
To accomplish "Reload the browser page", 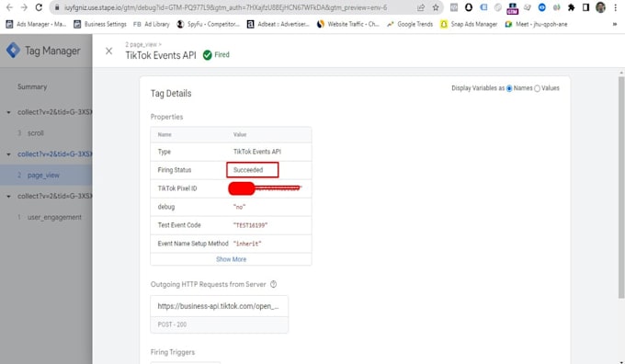I will [x=39, y=7].
